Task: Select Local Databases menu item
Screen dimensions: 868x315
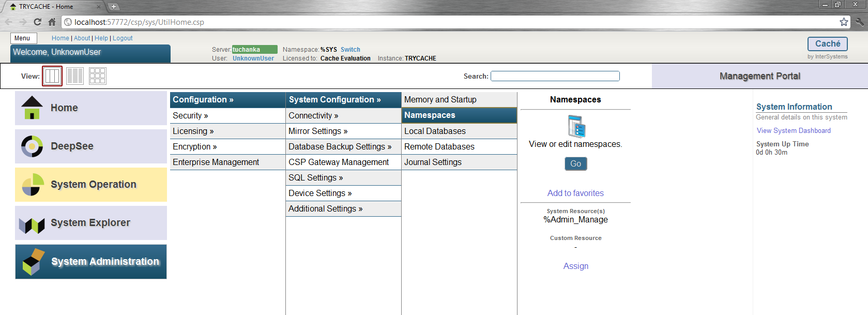Action: [x=435, y=131]
